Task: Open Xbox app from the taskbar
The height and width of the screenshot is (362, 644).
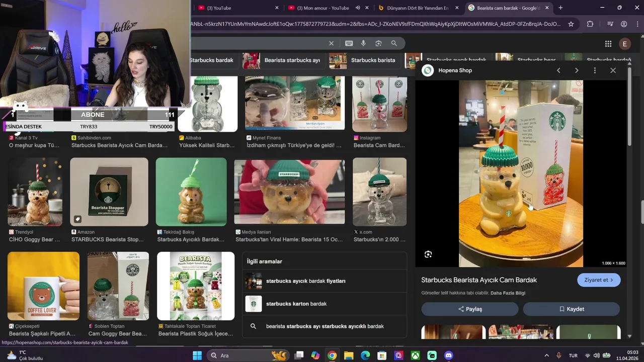Action: (416, 355)
